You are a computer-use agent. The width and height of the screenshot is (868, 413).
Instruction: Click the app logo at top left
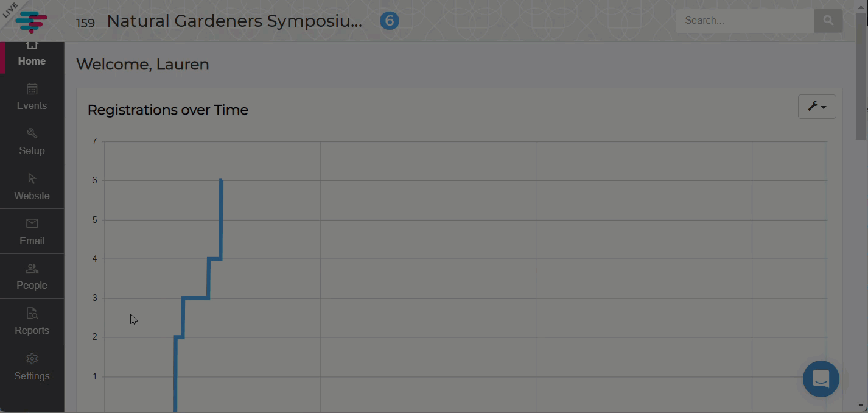click(31, 21)
